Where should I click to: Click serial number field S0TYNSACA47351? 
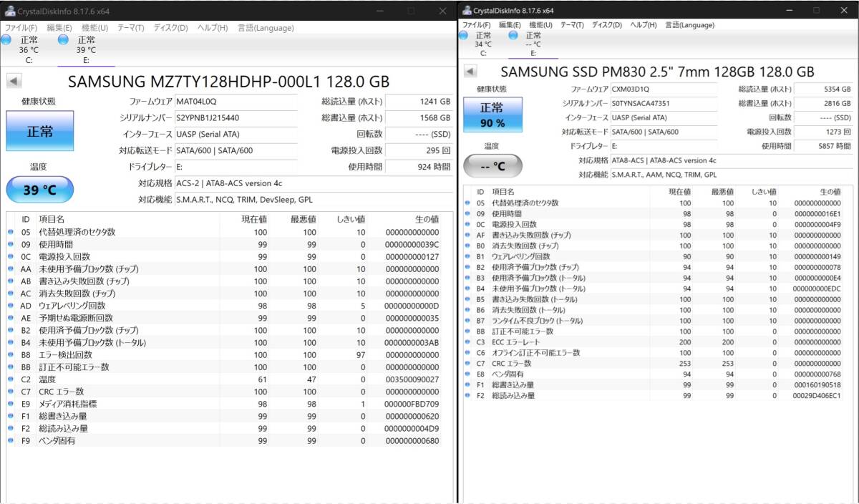[663, 103]
